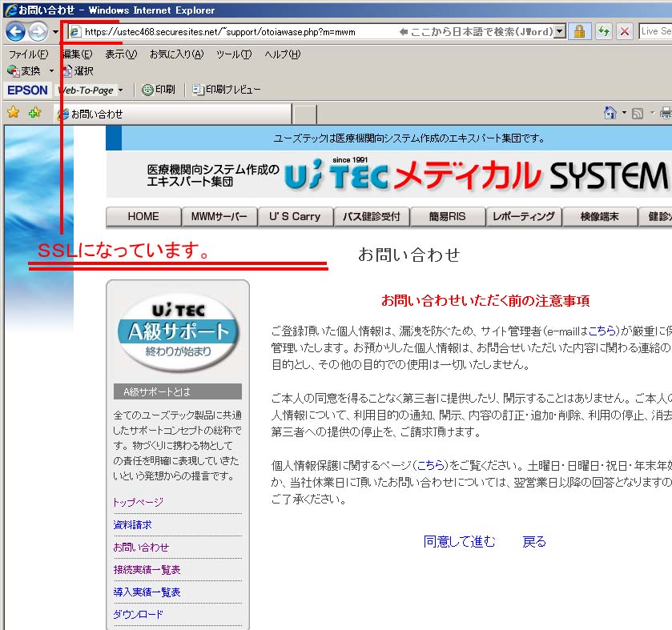This screenshot has height=630, width=672.
Task: Select the お問い合わせ browser tab
Action: tap(173, 114)
